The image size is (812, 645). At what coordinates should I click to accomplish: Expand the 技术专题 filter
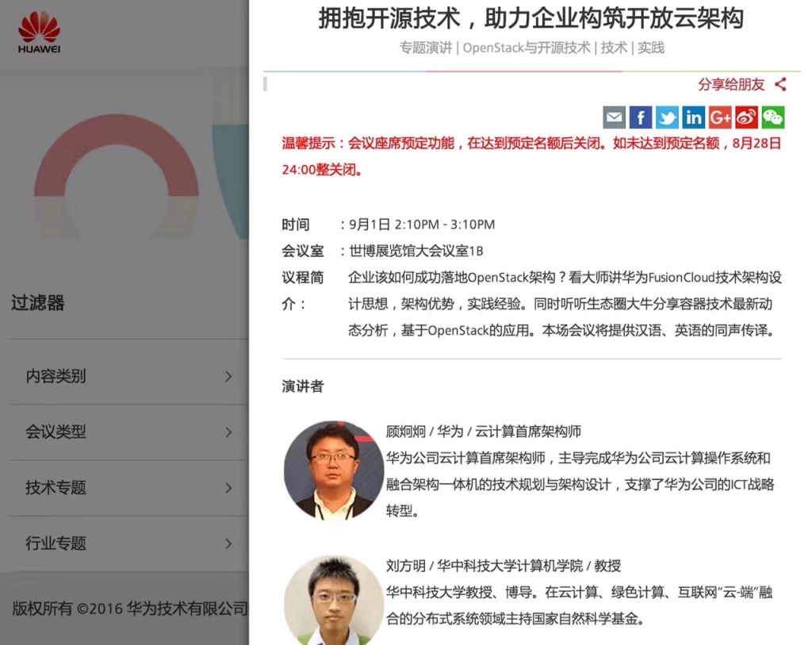pyautogui.click(x=124, y=488)
